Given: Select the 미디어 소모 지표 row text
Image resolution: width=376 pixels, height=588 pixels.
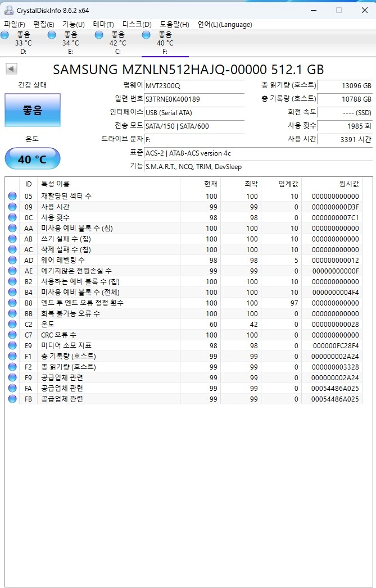Looking at the screenshot, I should 66,345.
